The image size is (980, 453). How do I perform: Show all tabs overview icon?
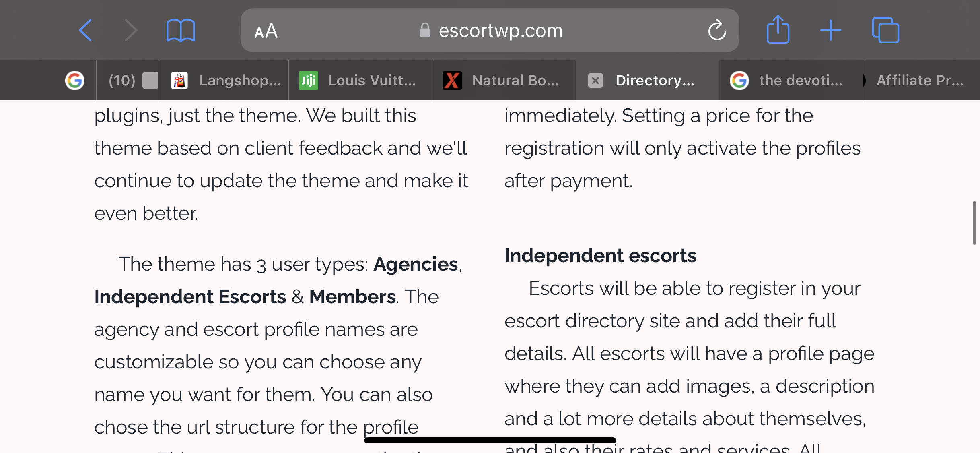point(885,30)
